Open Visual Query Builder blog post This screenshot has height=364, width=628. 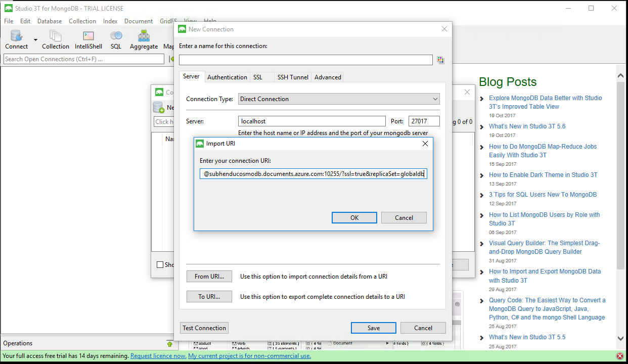click(545, 247)
